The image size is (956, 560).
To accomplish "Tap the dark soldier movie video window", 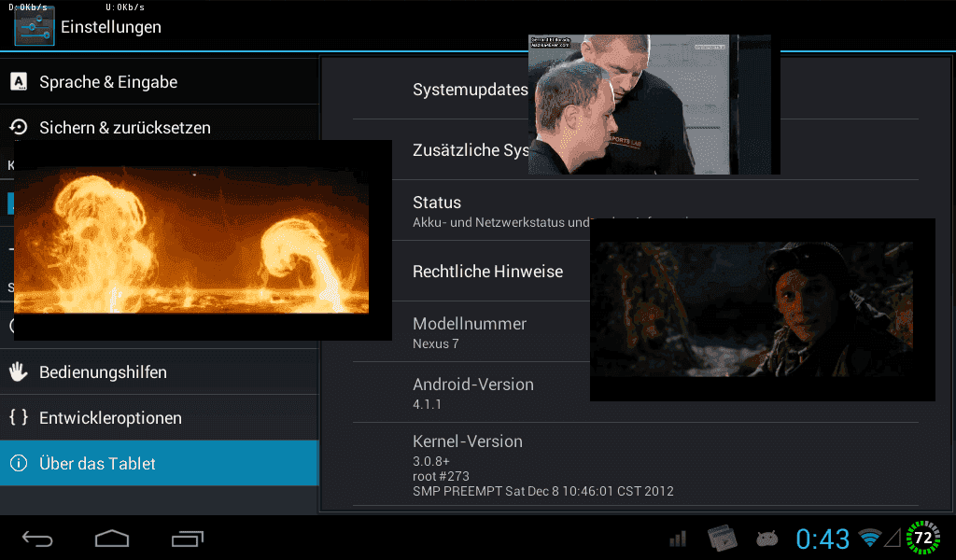I will click(x=763, y=310).
